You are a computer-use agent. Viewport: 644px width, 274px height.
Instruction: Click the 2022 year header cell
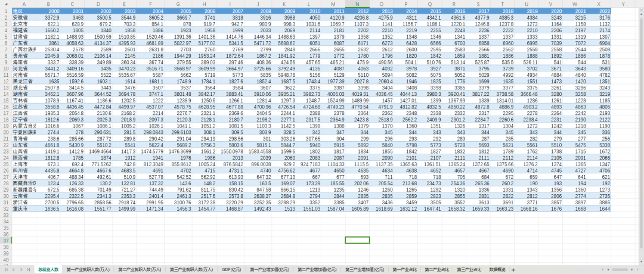599,11
